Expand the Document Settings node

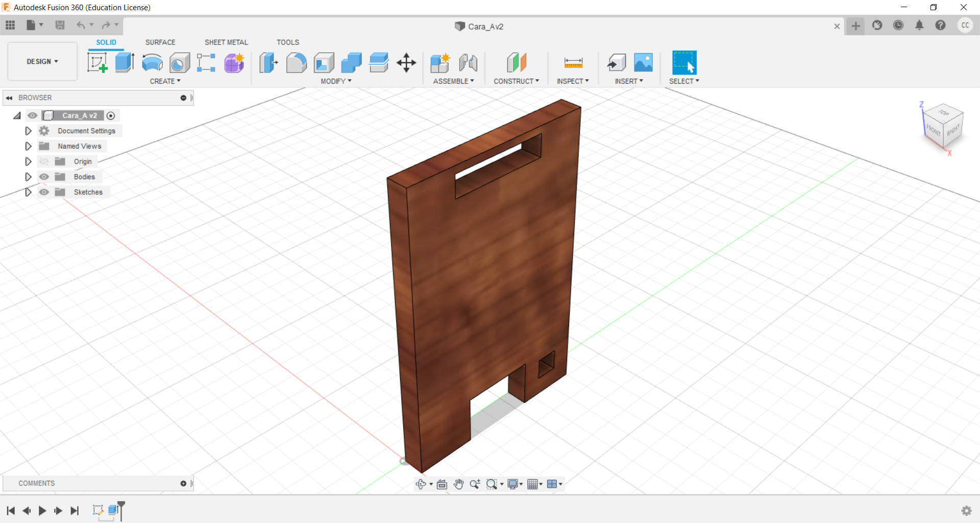click(29, 131)
